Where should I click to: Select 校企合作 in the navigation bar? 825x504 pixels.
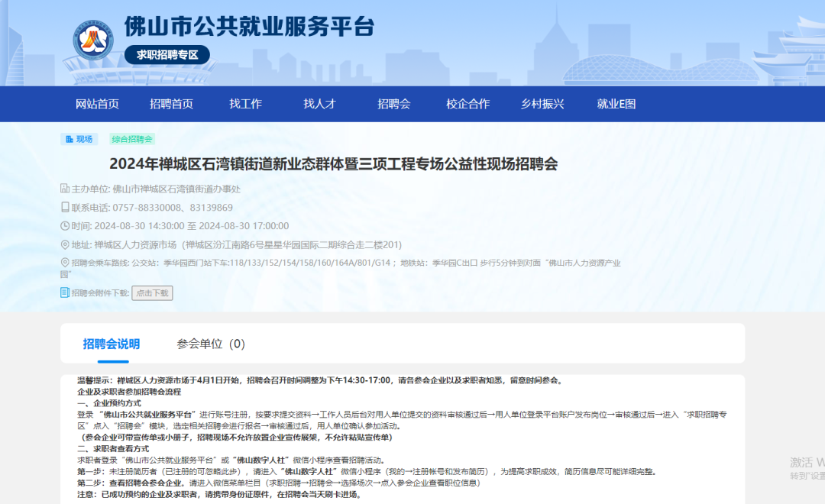coord(468,104)
